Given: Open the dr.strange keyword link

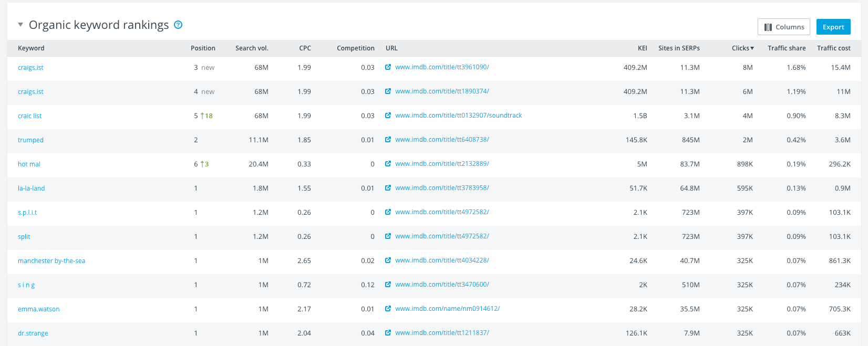Looking at the screenshot, I should click(x=33, y=333).
